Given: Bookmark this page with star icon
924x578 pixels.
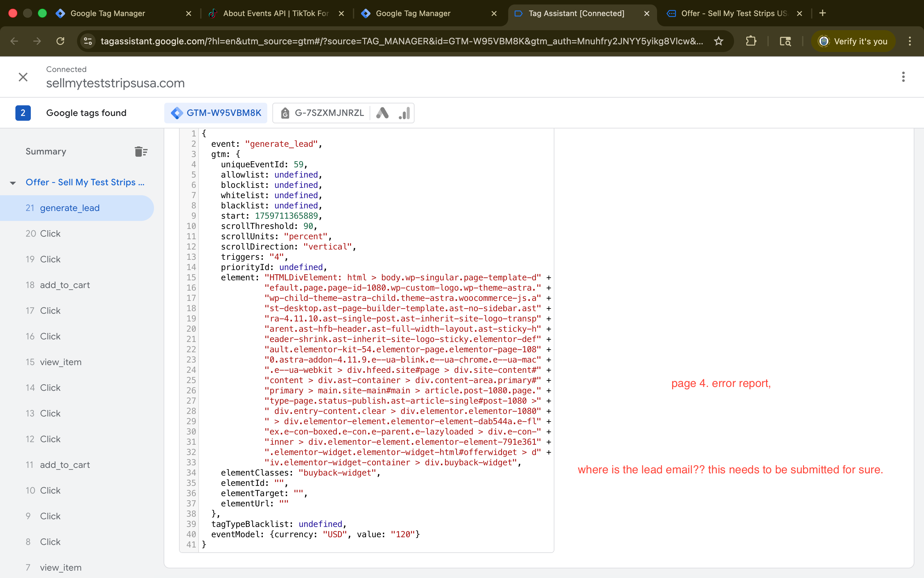Looking at the screenshot, I should click(x=719, y=41).
